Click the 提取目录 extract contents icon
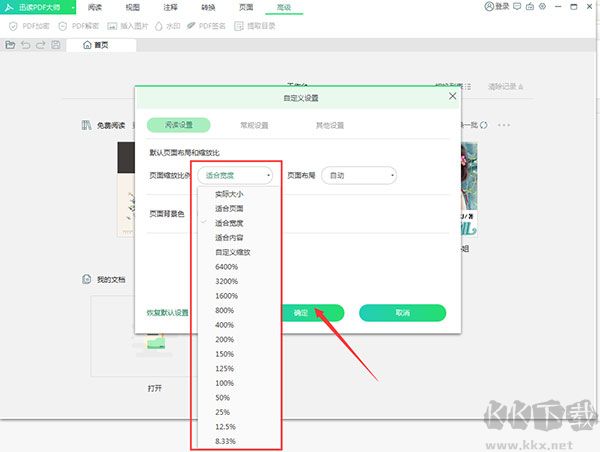 (x=240, y=26)
